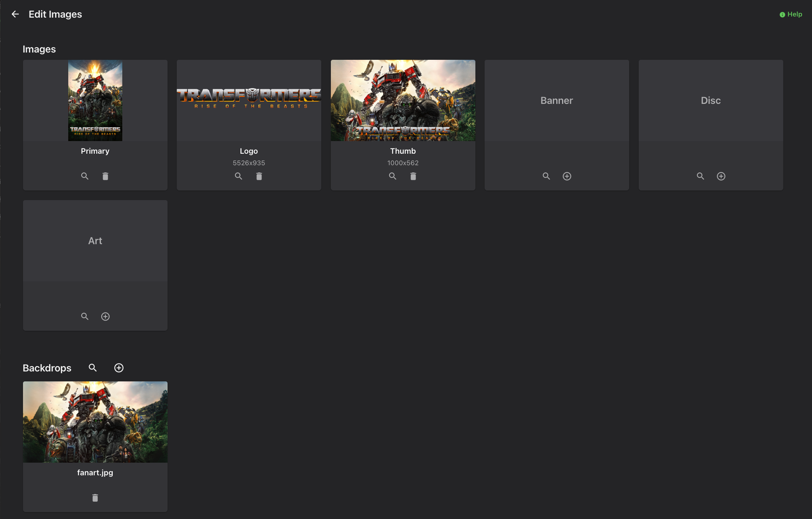Open the Help link

(791, 14)
